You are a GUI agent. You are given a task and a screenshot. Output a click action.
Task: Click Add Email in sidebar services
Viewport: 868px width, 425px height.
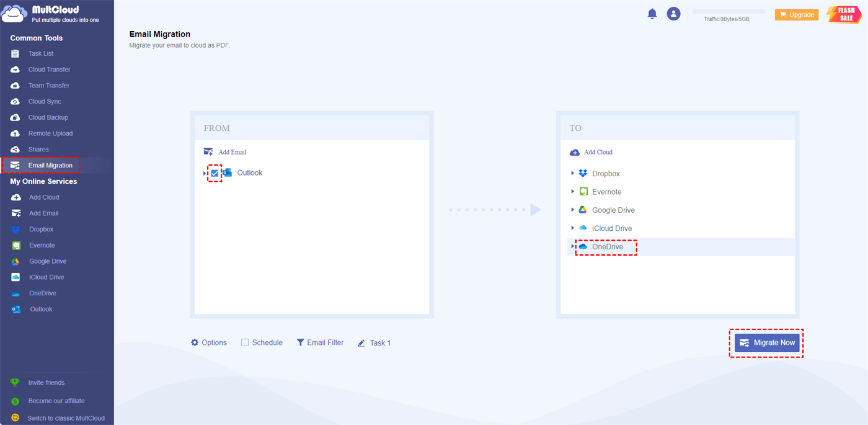pos(44,213)
